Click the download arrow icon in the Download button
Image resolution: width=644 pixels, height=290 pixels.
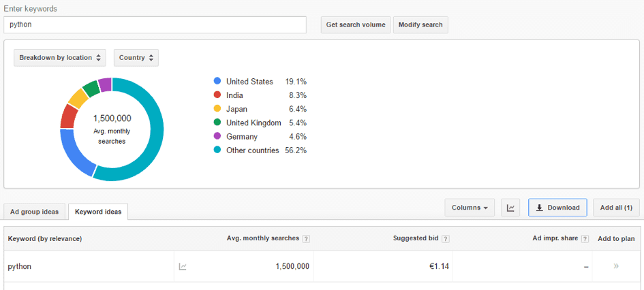[x=540, y=208]
